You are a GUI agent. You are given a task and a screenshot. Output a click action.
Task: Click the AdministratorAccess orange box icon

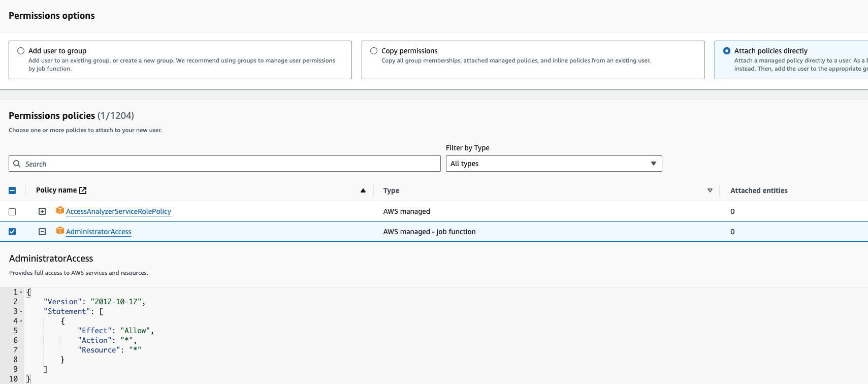pyautogui.click(x=60, y=231)
